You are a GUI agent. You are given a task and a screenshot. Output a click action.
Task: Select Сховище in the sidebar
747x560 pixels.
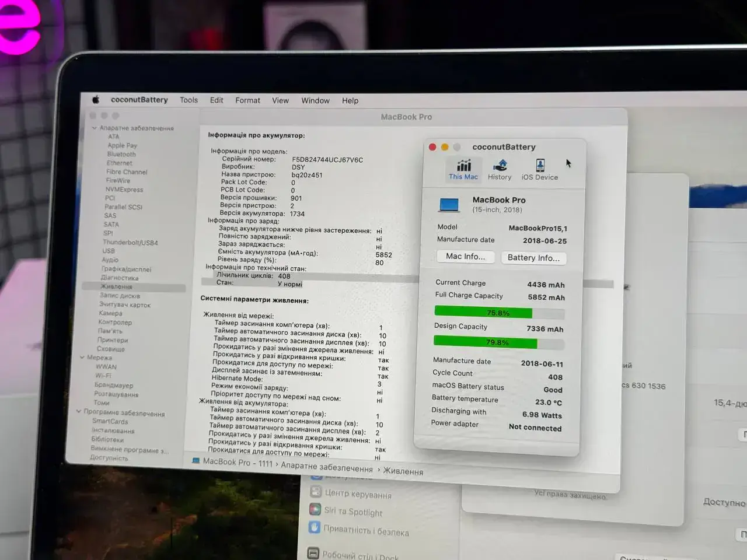point(110,349)
